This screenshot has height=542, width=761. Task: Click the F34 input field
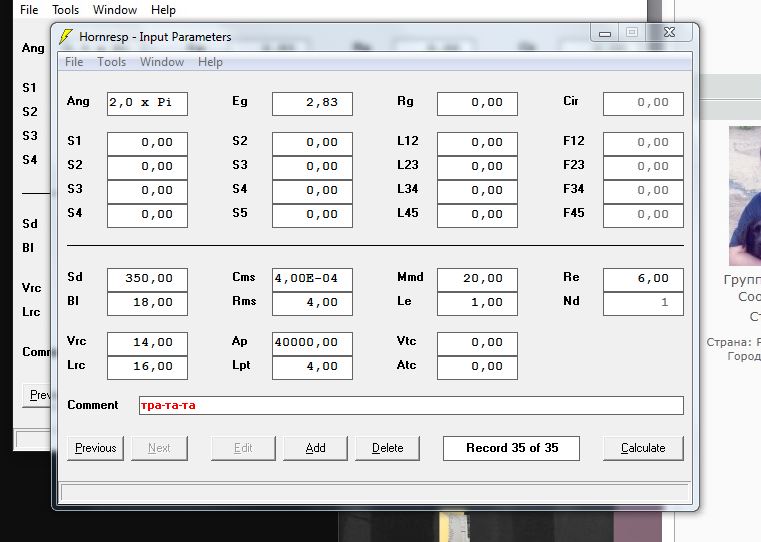coord(644,191)
